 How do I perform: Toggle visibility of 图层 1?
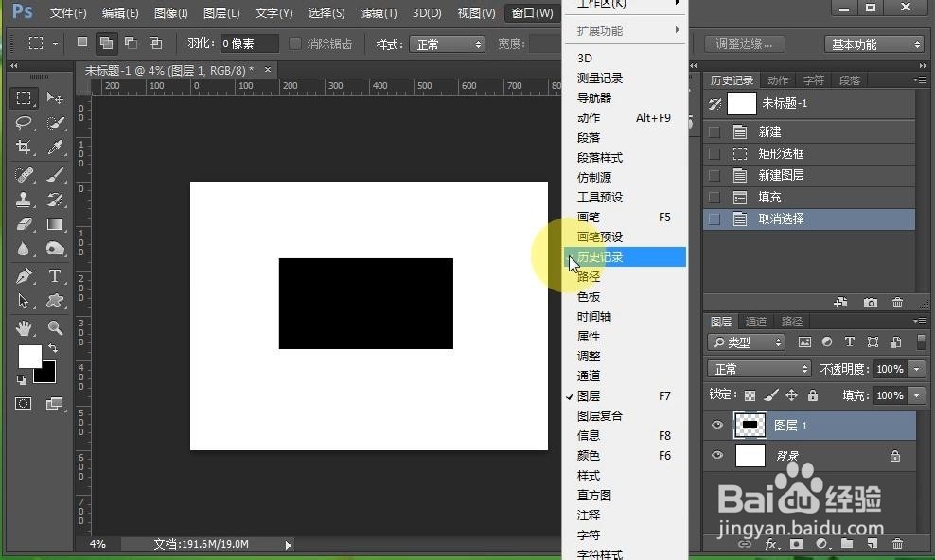pyautogui.click(x=717, y=425)
